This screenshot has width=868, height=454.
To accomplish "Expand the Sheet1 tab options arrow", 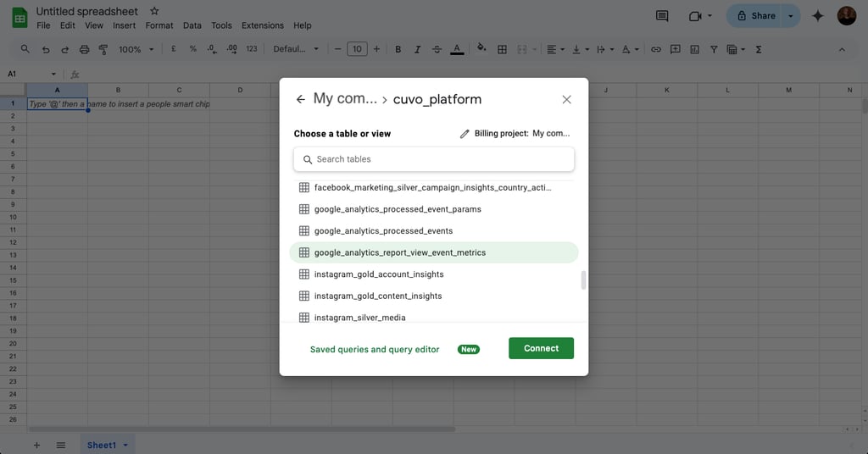I will 125,445.
